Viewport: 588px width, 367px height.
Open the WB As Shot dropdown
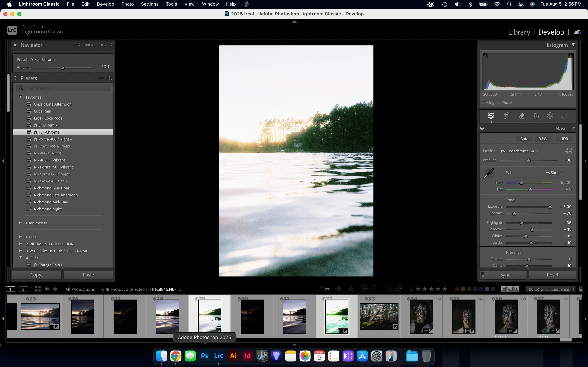(x=554, y=173)
